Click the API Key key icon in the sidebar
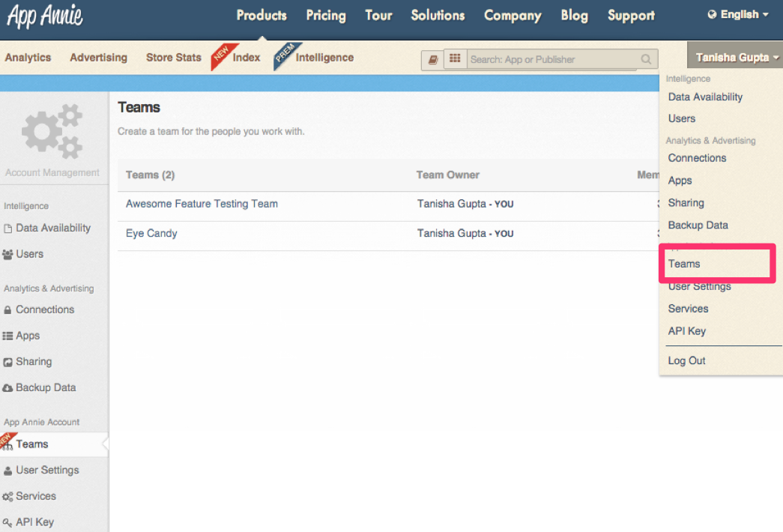This screenshot has height=532, width=783. tap(7, 522)
